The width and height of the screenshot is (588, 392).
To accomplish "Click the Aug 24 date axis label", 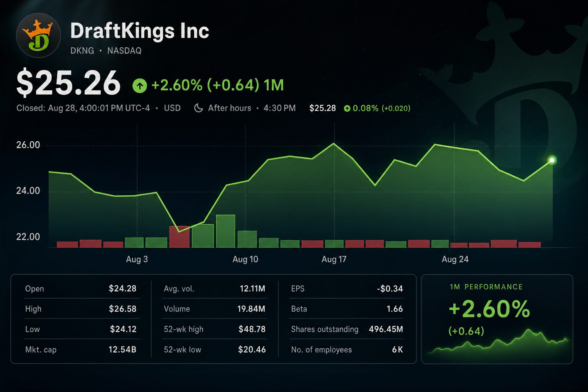I will click(x=455, y=259).
